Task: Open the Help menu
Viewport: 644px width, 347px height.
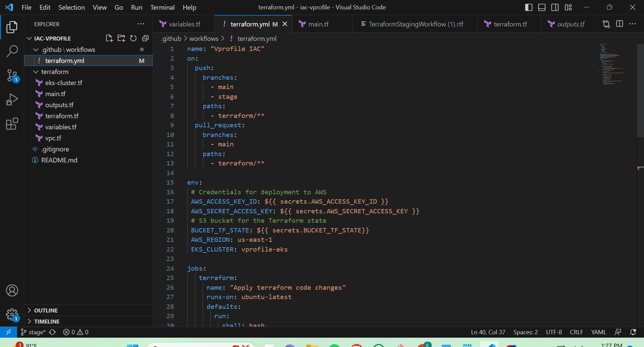Action: [190, 7]
